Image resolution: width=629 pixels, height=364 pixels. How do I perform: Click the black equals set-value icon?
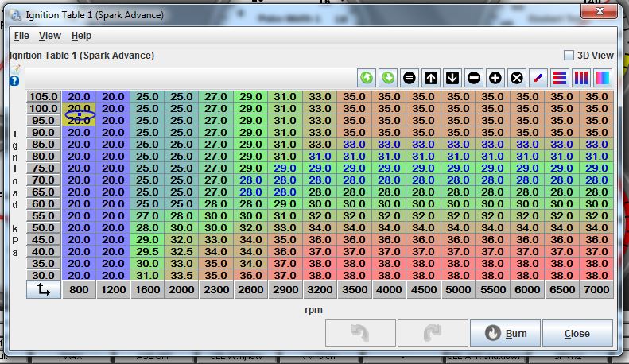[x=410, y=78]
